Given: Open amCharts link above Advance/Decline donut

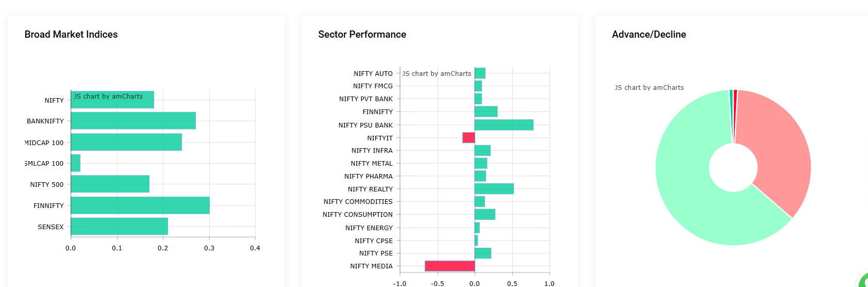Looking at the screenshot, I should point(649,88).
